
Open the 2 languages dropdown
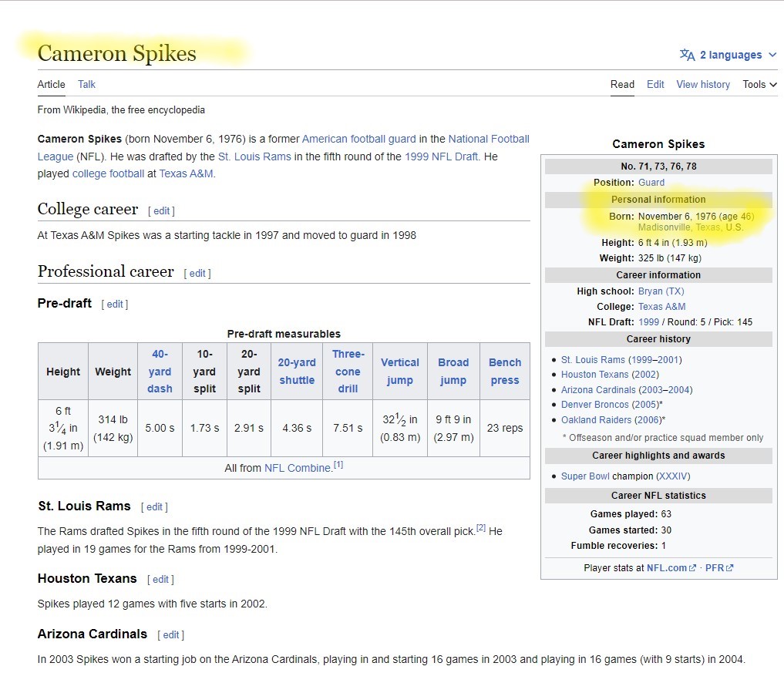728,55
